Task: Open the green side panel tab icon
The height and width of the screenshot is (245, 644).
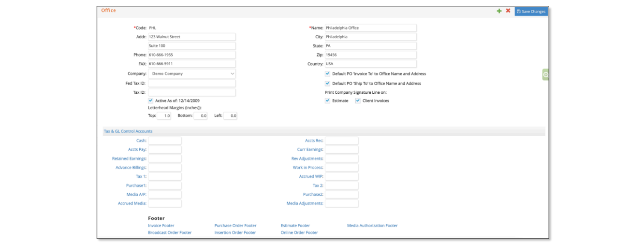Action: coord(545,75)
